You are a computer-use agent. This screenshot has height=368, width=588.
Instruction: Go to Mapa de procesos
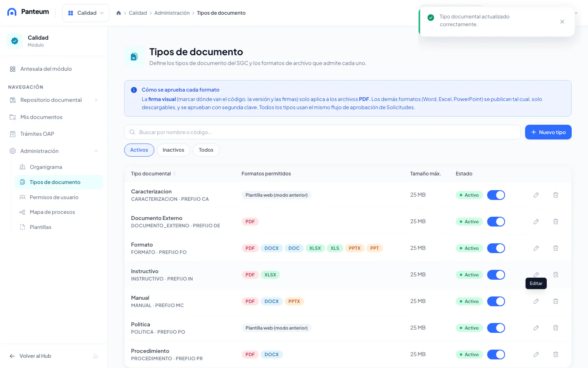58,212
